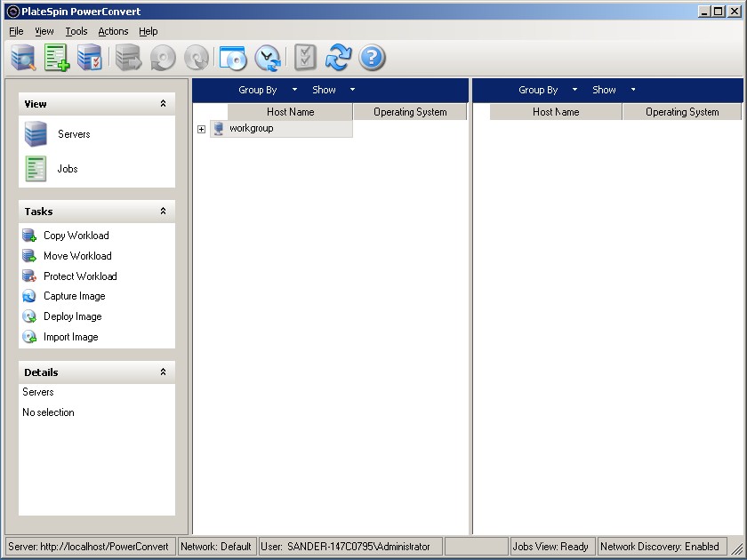The image size is (747, 560).
Task: Open the Actions menu
Action: (x=113, y=31)
